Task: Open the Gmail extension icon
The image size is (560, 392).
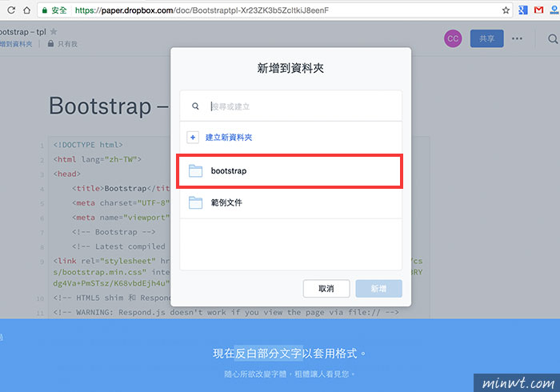Action: [538, 10]
